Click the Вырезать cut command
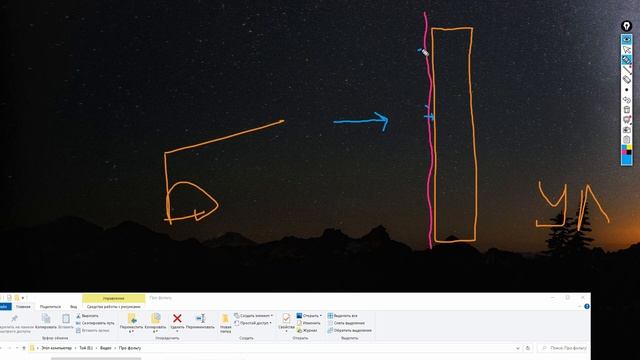Screen dimensions: 640x360 pyautogui.click(x=87, y=316)
